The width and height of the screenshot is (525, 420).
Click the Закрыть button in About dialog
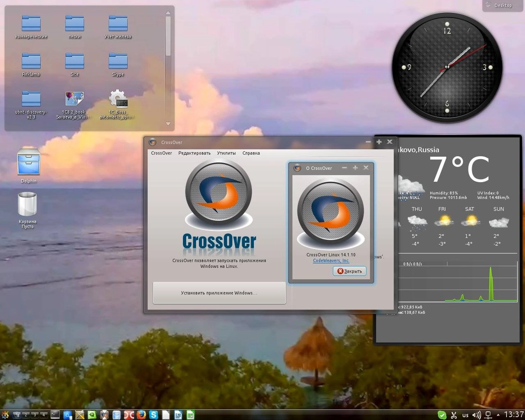pos(349,271)
